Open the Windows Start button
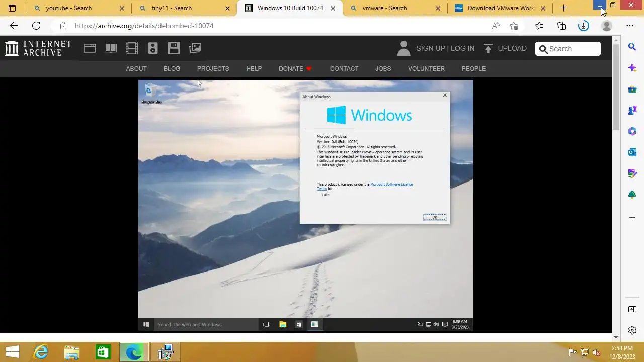644x362 pixels. point(12,352)
